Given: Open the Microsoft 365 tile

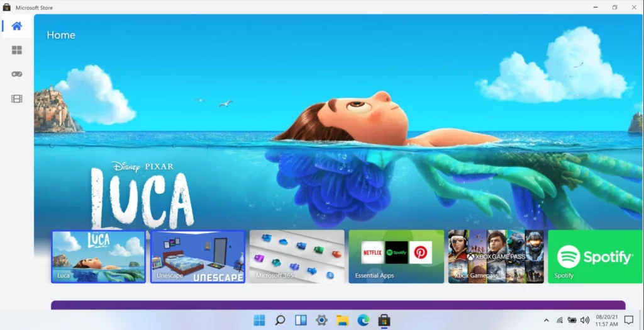Looking at the screenshot, I should coord(297,257).
